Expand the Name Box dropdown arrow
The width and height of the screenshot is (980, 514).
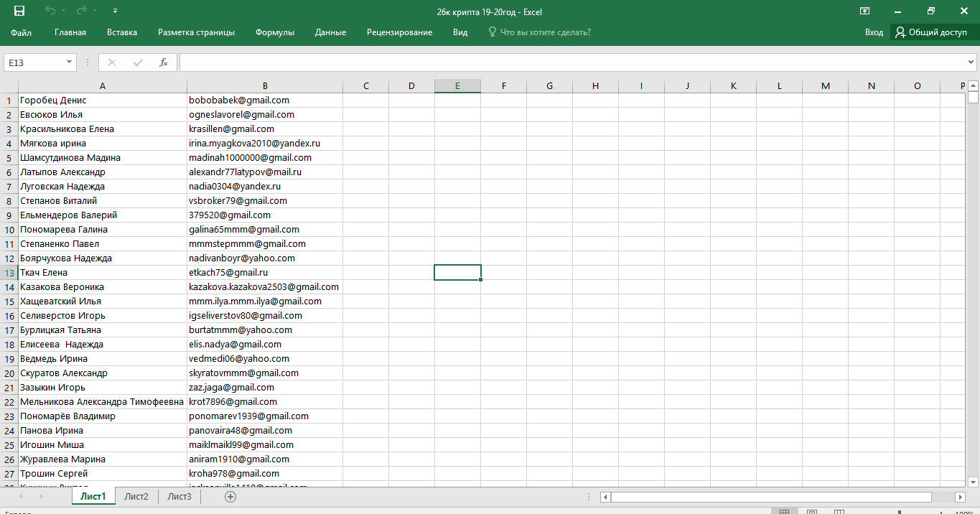click(70, 62)
